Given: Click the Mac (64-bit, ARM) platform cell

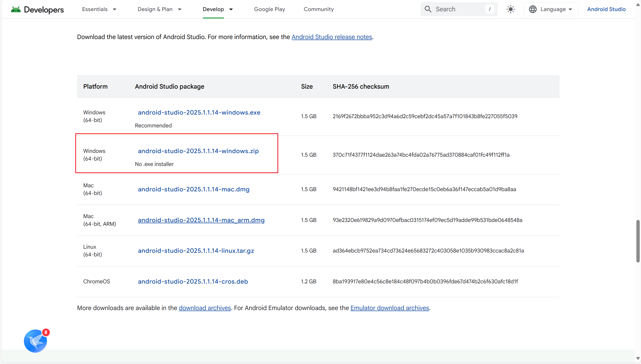Looking at the screenshot, I should pyautogui.click(x=99, y=220).
